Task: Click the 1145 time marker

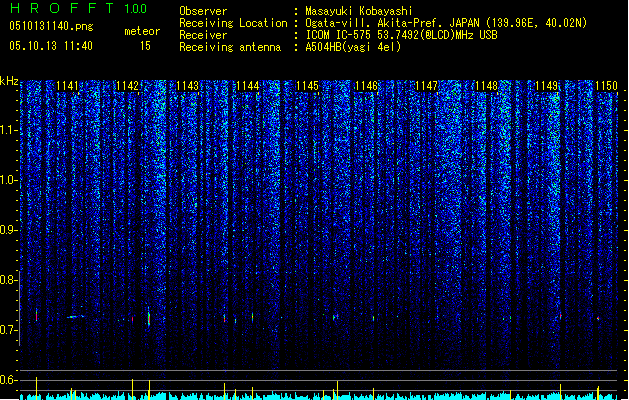Action: pyautogui.click(x=307, y=86)
